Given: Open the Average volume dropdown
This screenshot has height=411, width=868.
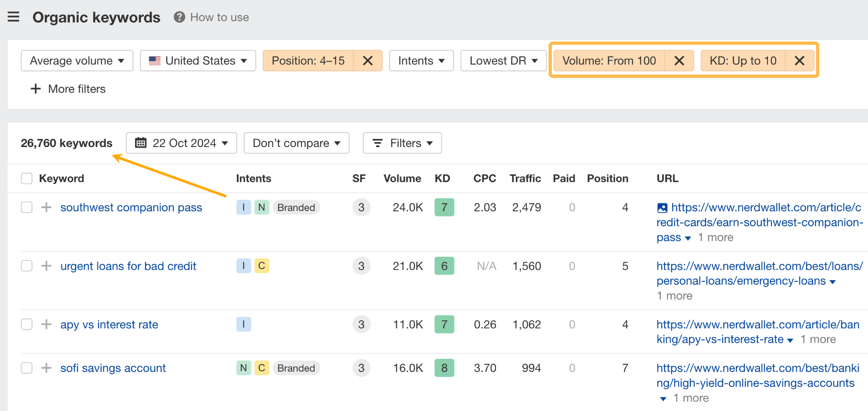Looking at the screenshot, I should pyautogui.click(x=76, y=61).
